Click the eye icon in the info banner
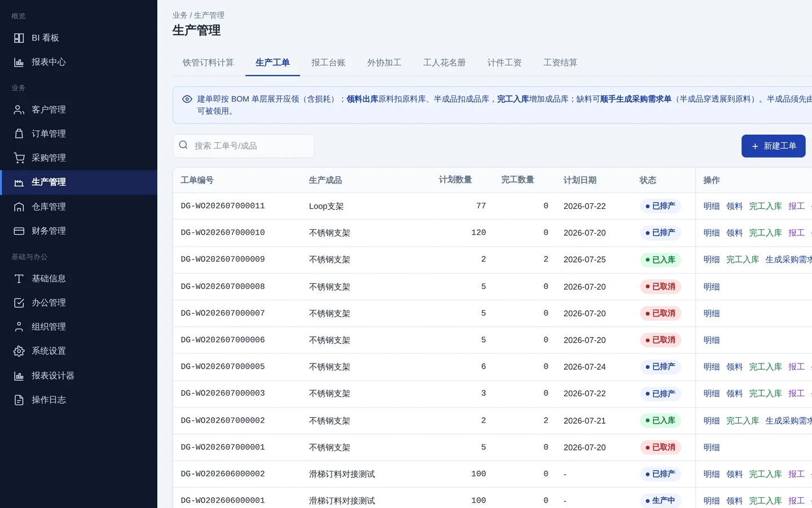This screenshot has width=812, height=508. (x=187, y=99)
